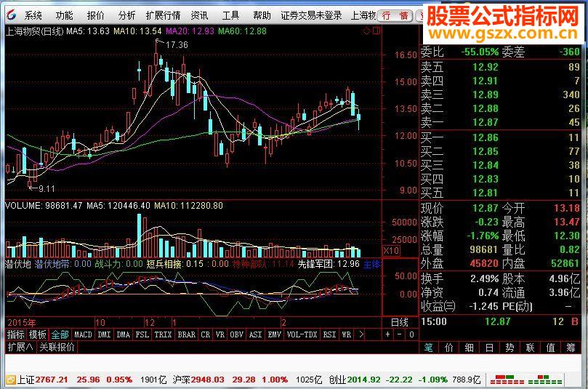Click the 卖五 price 12.92
Screen dimensions: 588x389
[486, 67]
